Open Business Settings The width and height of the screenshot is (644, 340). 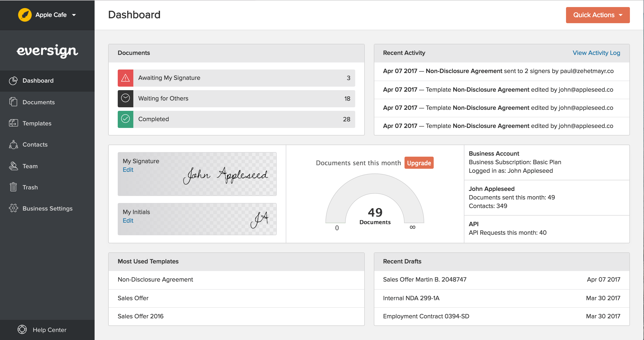(x=48, y=208)
